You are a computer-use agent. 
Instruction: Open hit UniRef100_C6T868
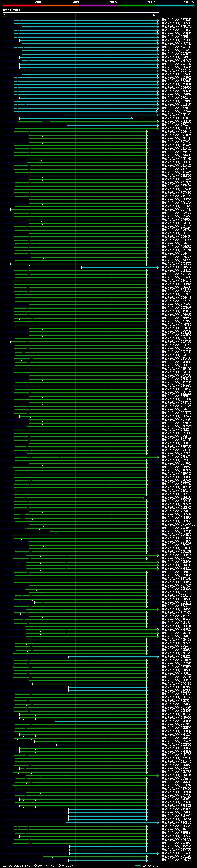point(177,30)
